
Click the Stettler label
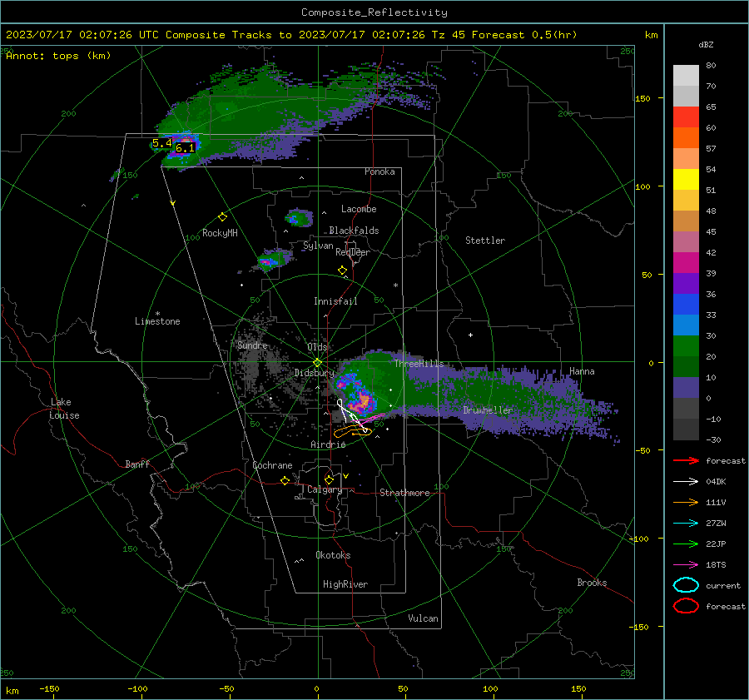pos(485,241)
